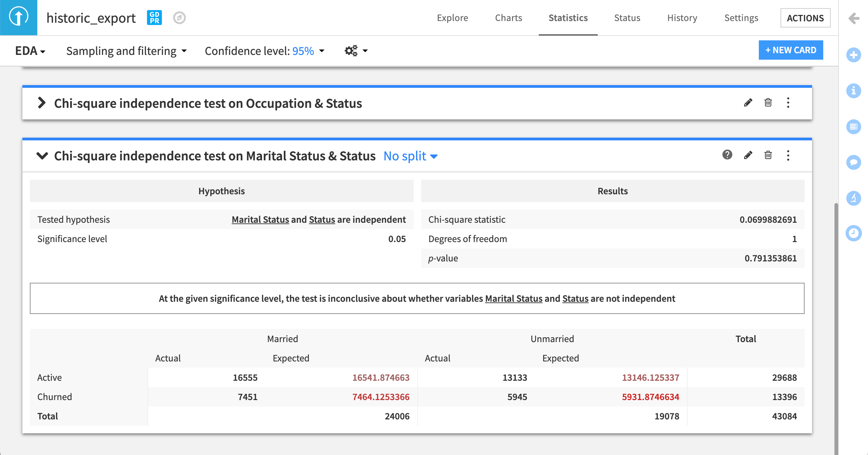Screen dimensions: 868x455
Task: Collapse the Marital Status & Status card
Action: click(x=42, y=156)
